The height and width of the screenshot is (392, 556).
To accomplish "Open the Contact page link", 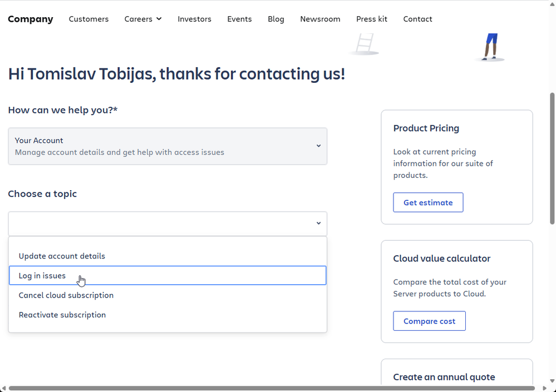I will 417,19.
